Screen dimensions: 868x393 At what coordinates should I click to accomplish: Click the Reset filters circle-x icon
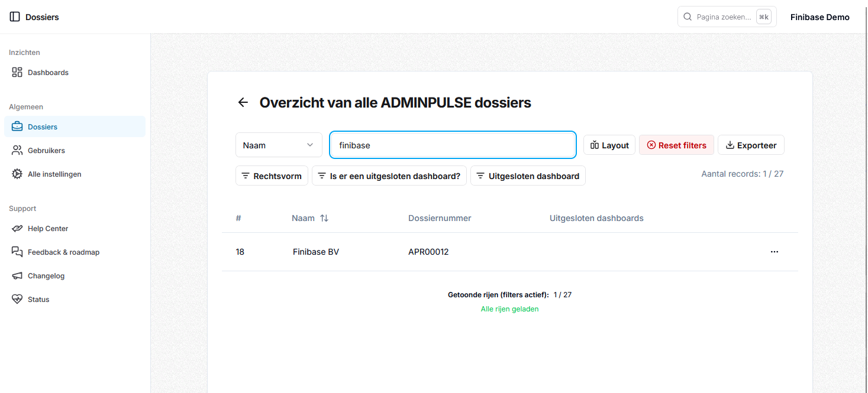(x=651, y=145)
